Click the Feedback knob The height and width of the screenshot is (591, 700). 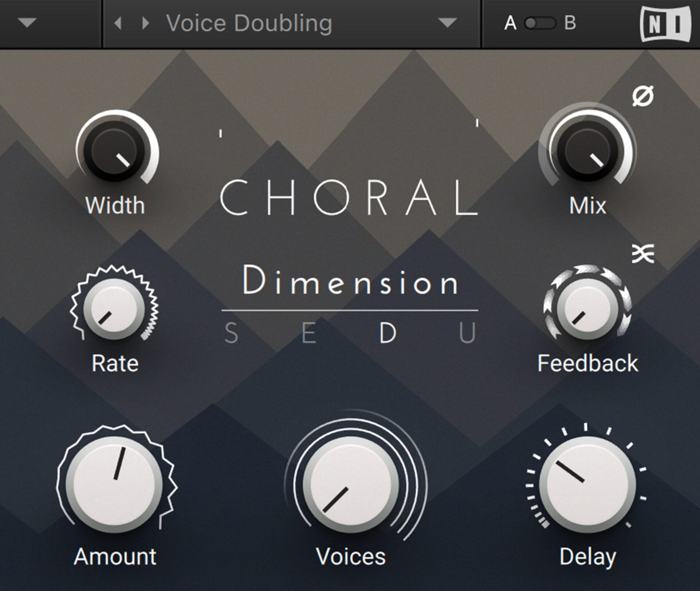click(x=587, y=308)
